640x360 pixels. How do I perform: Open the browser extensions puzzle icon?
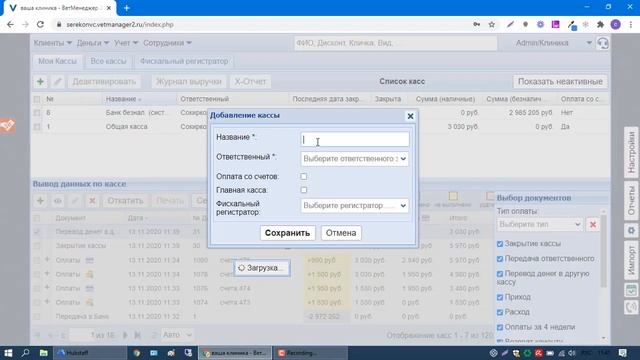[600, 24]
